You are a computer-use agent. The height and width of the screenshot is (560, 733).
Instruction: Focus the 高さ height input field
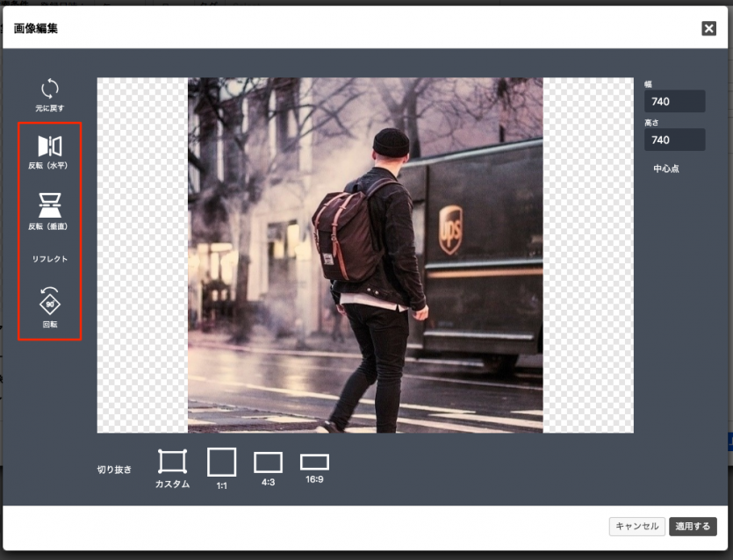pos(674,140)
